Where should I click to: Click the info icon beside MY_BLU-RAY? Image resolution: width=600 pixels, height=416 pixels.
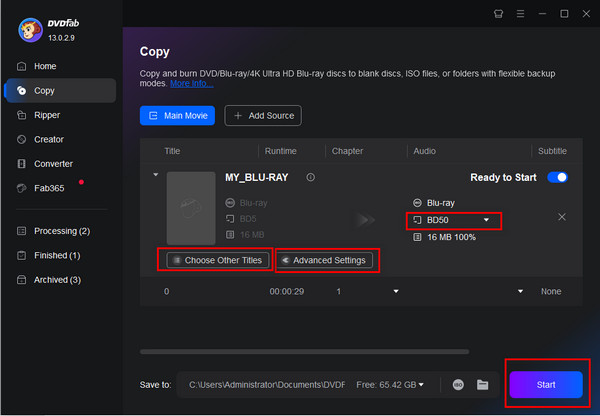coord(310,177)
